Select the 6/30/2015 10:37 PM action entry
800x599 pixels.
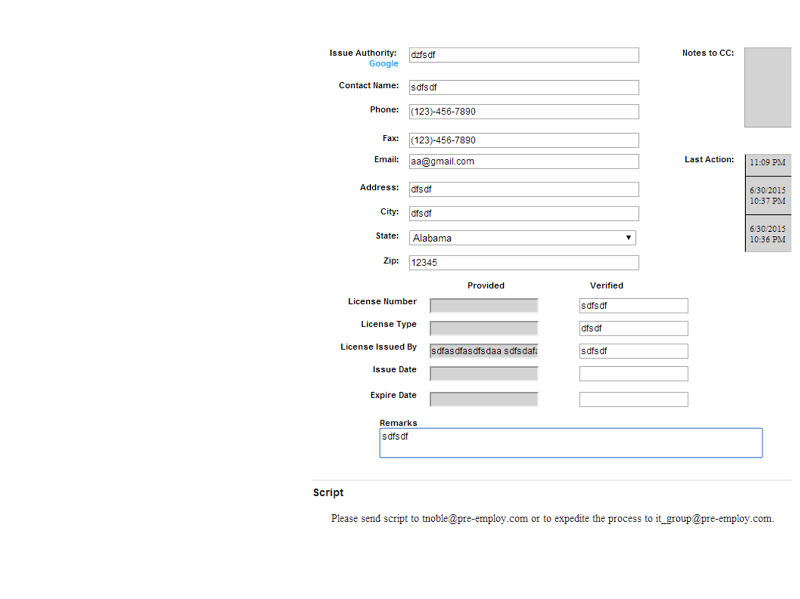(768, 196)
